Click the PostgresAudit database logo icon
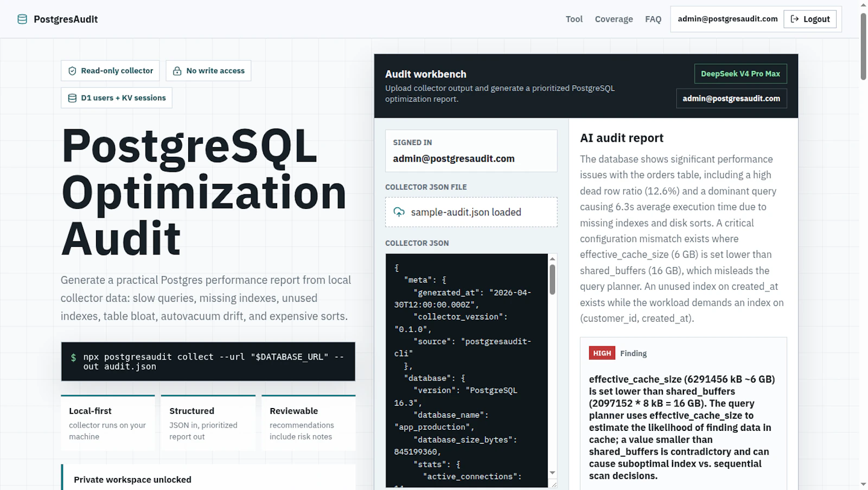 pyautogui.click(x=22, y=20)
